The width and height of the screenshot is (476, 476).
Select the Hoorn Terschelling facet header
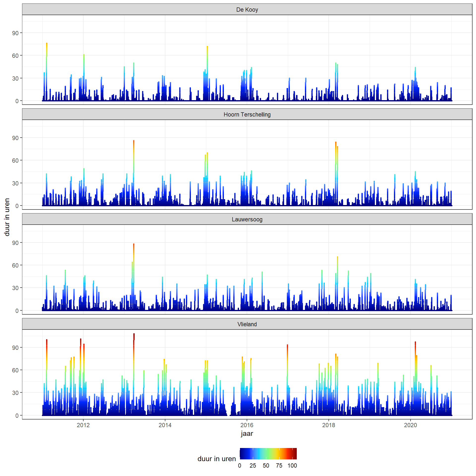(x=247, y=114)
